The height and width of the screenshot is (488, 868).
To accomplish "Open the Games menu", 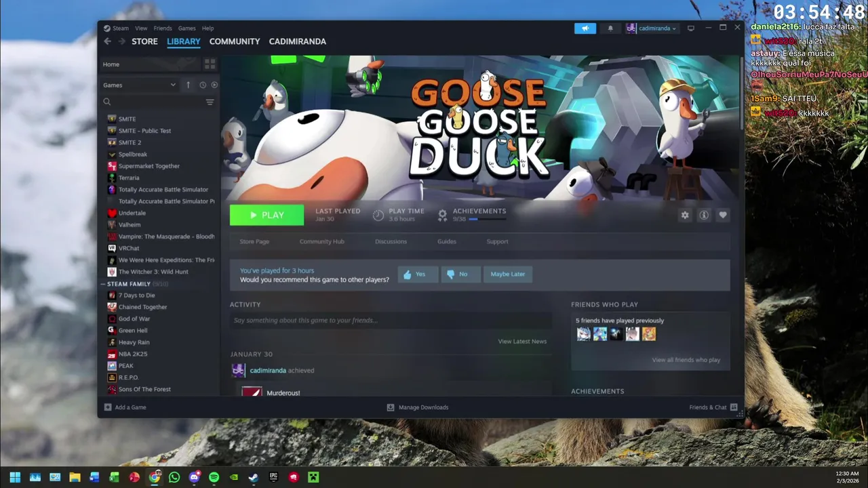I will click(x=187, y=28).
